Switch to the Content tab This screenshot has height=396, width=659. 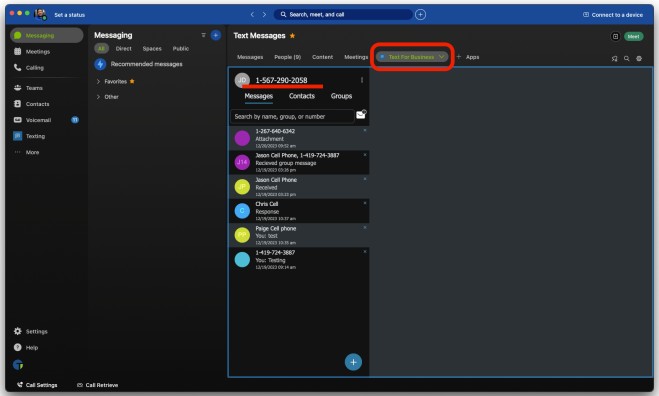pyautogui.click(x=322, y=57)
